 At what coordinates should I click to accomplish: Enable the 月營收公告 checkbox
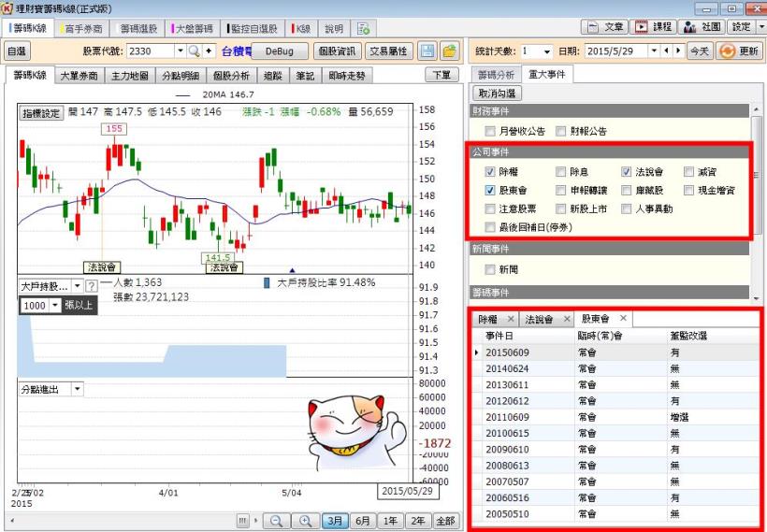tap(490, 131)
